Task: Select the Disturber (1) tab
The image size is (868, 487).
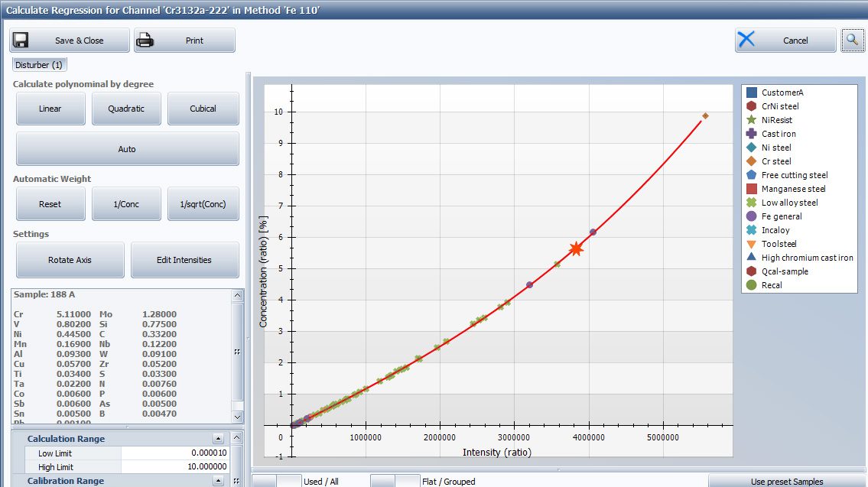Action: [x=38, y=64]
